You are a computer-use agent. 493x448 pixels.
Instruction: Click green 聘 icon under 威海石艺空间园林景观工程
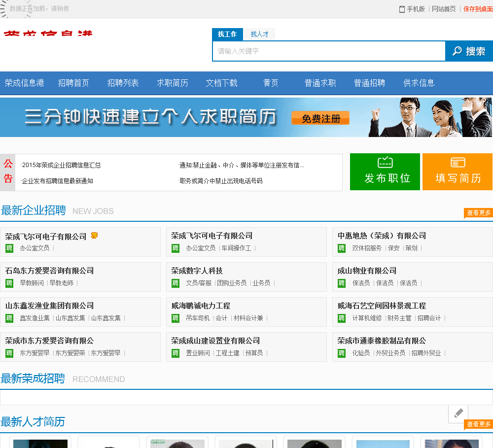(342, 318)
